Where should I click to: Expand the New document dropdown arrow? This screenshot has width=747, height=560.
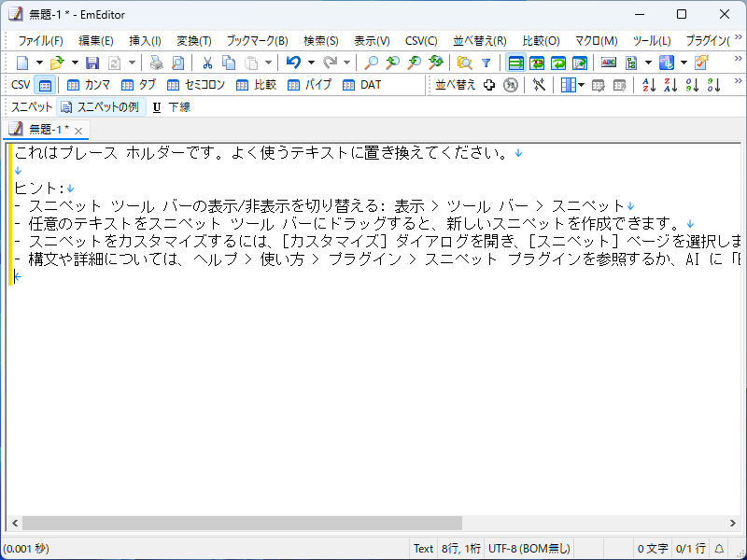click(x=37, y=63)
